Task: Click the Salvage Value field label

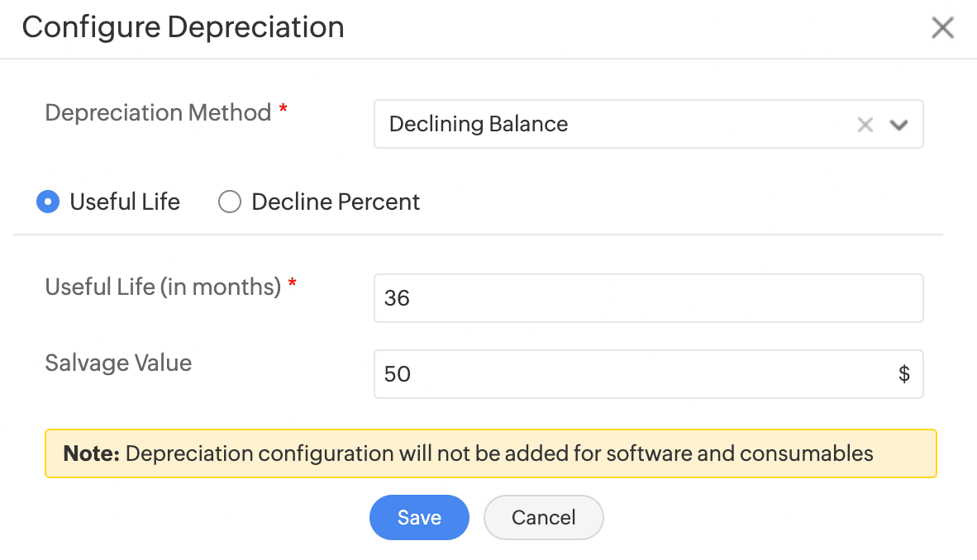Action: click(118, 363)
